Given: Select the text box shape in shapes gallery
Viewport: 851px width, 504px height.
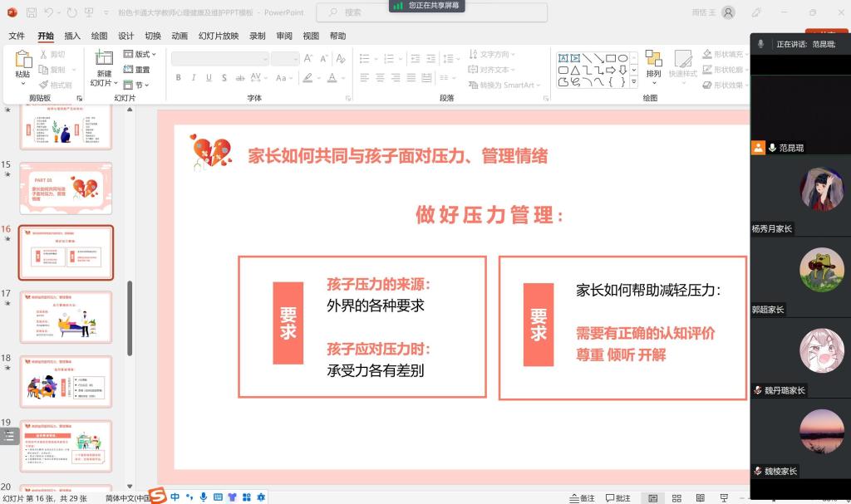Looking at the screenshot, I should pyautogui.click(x=563, y=58).
